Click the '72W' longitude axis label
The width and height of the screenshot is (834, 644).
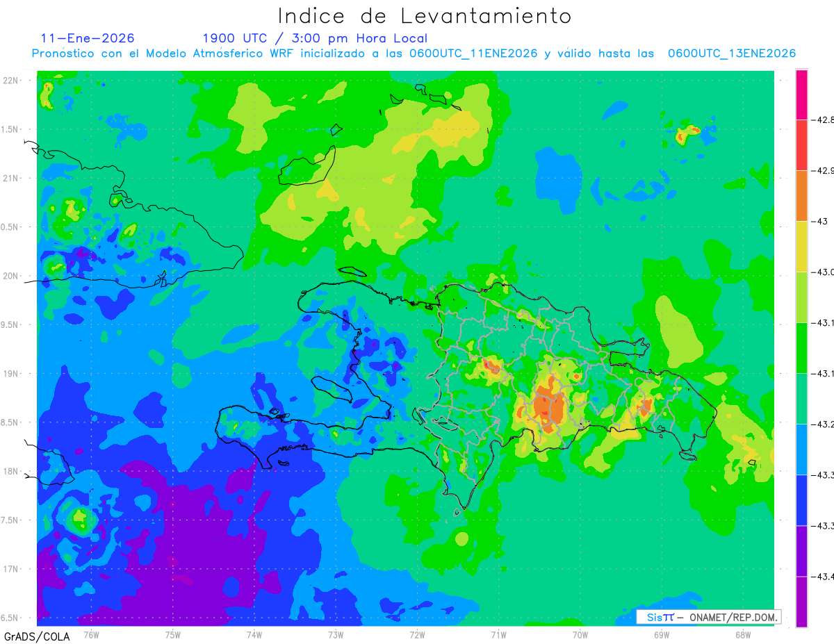417,634
